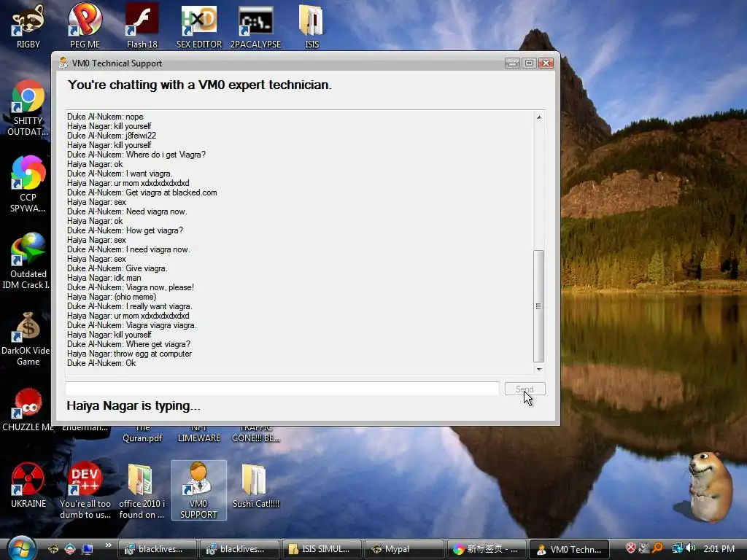Launch the Chrome shortcut labeled SHITTY OUTDAT...
747x560 pixels.
point(28,108)
